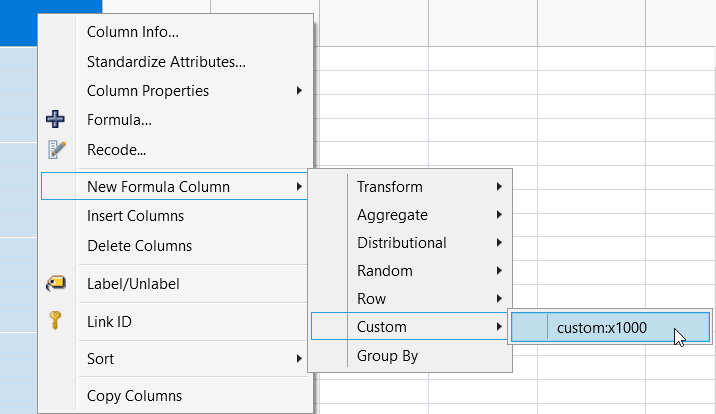The height and width of the screenshot is (414, 716).
Task: Open the Row formula submenu
Action: pyautogui.click(x=371, y=299)
